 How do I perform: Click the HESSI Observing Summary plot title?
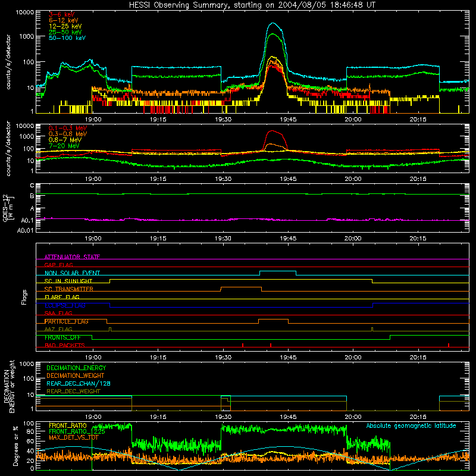point(252,5)
